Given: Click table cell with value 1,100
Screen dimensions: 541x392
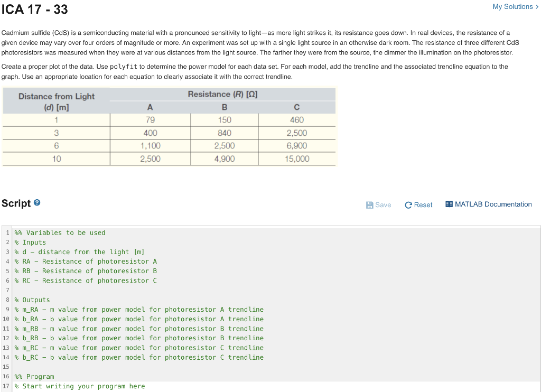Looking at the screenshot, I should 150,146.
